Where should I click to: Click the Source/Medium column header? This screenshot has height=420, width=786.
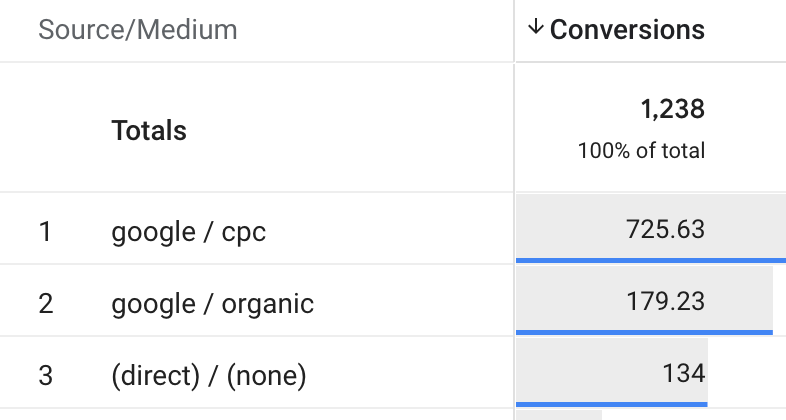tap(138, 30)
